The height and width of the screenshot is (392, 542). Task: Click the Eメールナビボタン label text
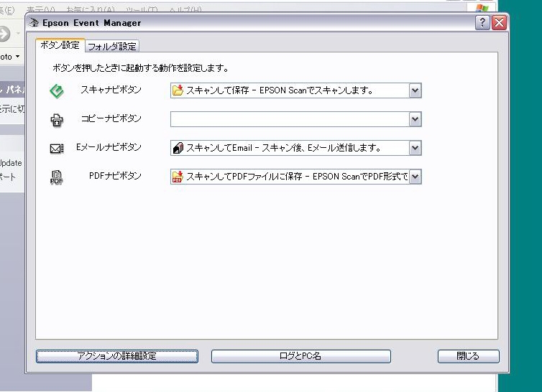click(x=109, y=147)
